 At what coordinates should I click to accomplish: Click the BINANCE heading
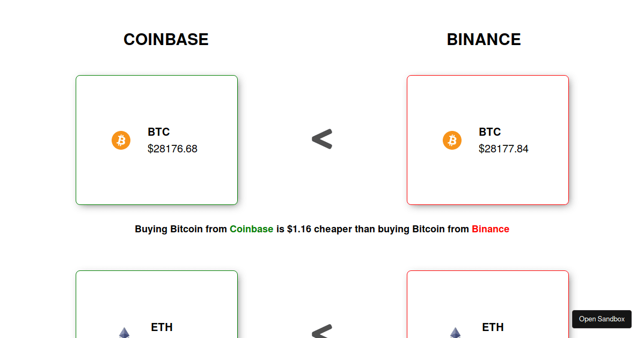484,39
